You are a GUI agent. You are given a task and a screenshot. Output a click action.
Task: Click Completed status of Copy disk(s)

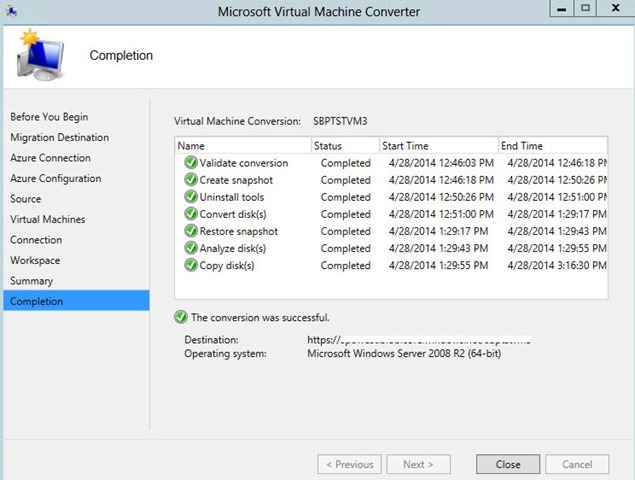pyautogui.click(x=345, y=265)
